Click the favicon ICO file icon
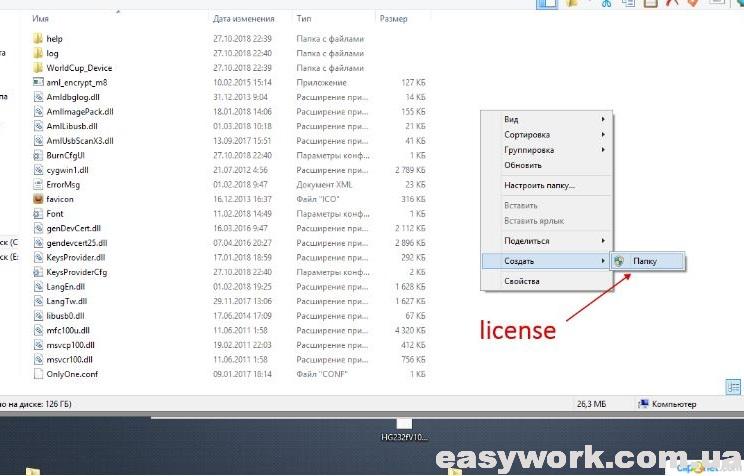This screenshot has width=744, height=476. coord(38,199)
